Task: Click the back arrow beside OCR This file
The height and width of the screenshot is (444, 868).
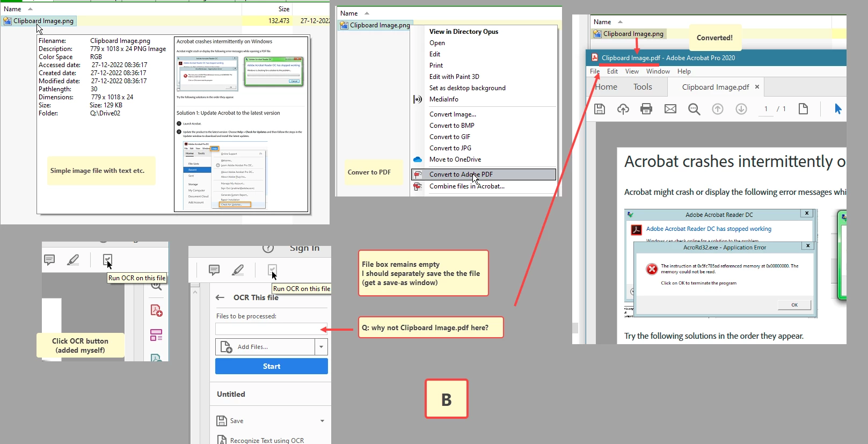Action: [x=220, y=297]
